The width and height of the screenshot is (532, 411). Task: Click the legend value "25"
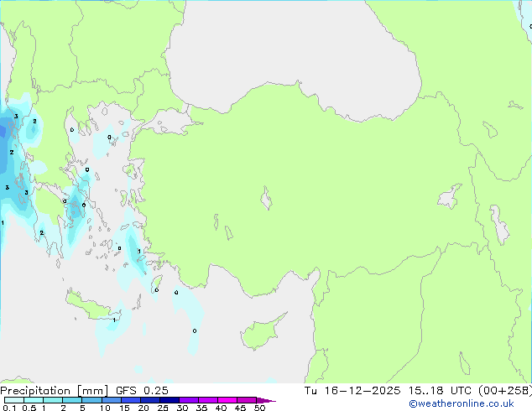[x=163, y=408]
